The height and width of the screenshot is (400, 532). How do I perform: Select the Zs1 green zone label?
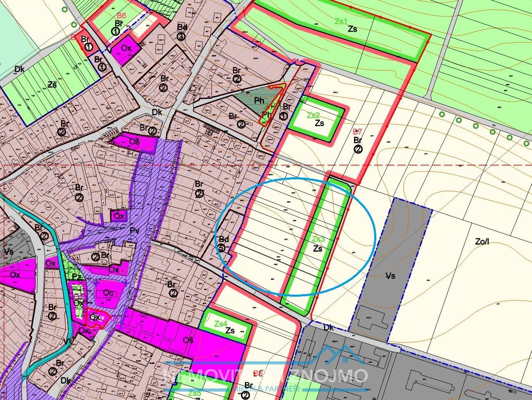click(341, 21)
